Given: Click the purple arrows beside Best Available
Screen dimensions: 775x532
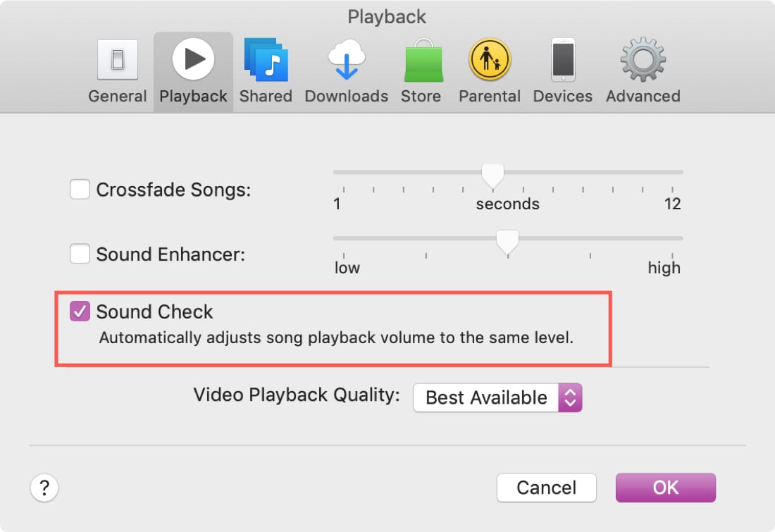Looking at the screenshot, I should (x=571, y=397).
